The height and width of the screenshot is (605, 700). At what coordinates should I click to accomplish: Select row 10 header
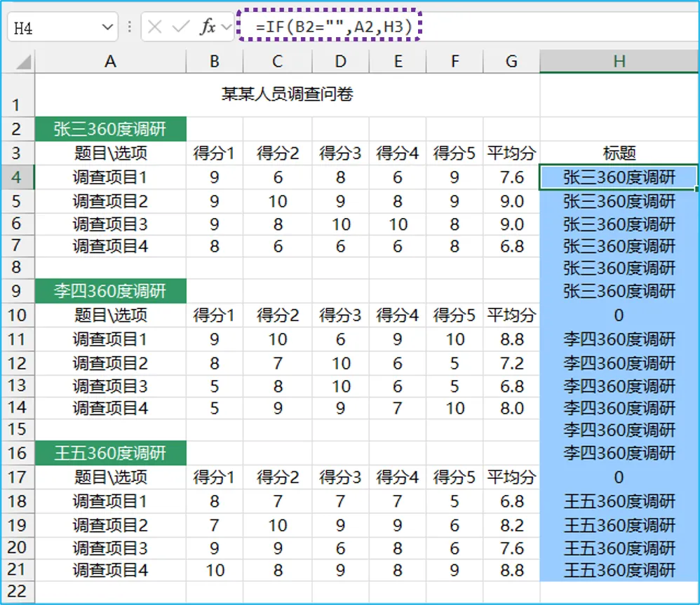click(17, 315)
